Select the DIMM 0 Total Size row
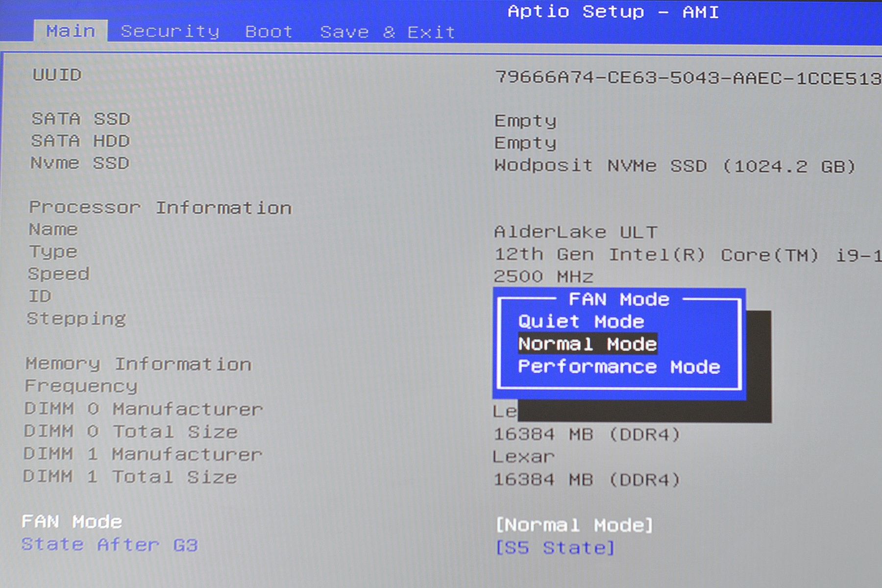The width and height of the screenshot is (882, 588). pyautogui.click(x=130, y=432)
